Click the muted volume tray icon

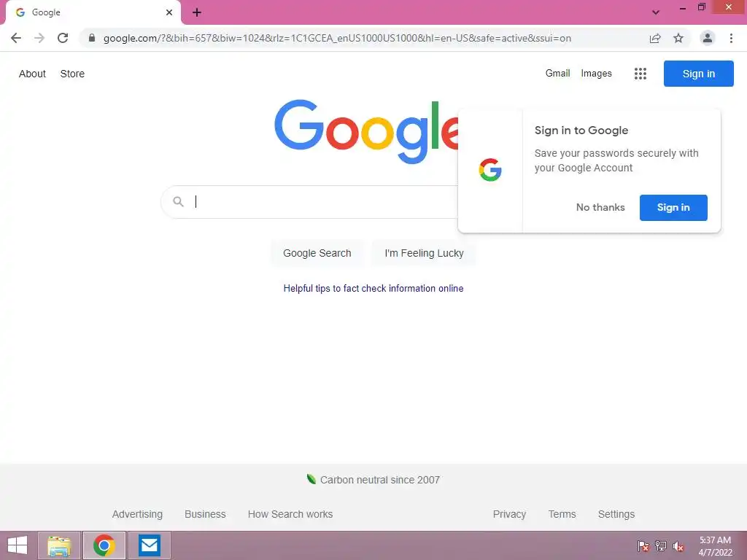(678, 546)
